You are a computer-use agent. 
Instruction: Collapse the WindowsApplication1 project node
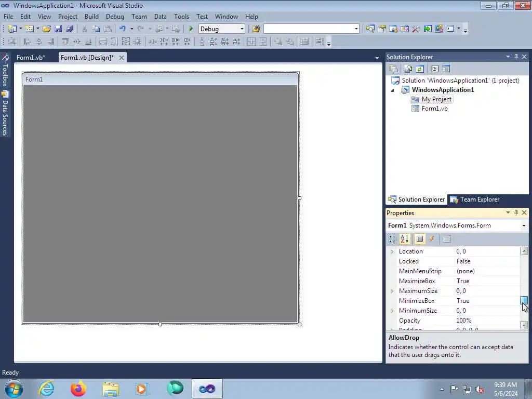click(392, 90)
